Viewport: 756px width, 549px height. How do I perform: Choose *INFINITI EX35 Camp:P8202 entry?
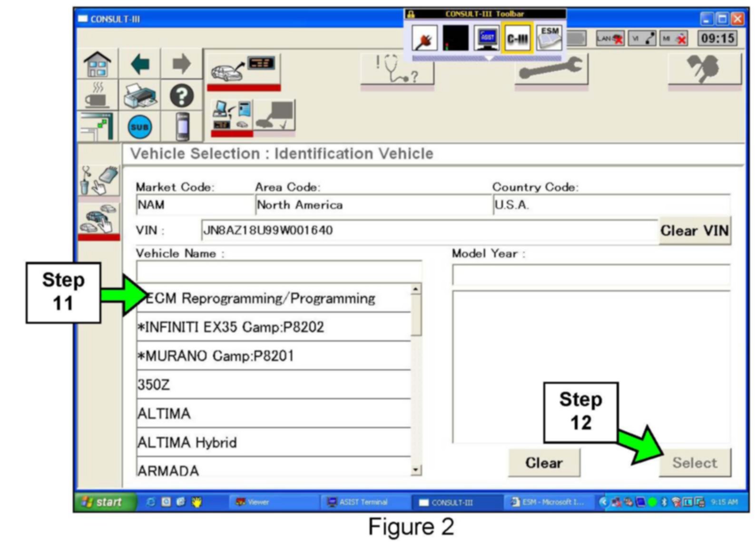pyautogui.click(x=274, y=327)
